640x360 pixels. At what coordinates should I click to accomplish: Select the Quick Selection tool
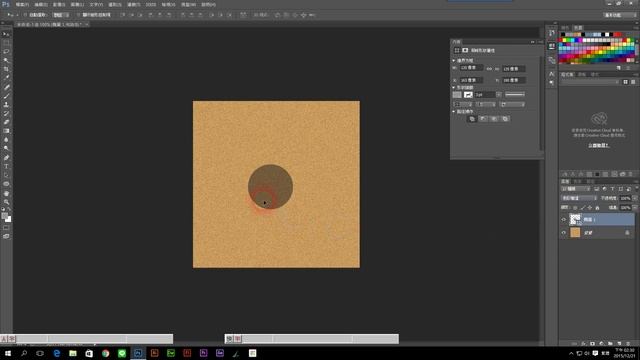(6, 60)
